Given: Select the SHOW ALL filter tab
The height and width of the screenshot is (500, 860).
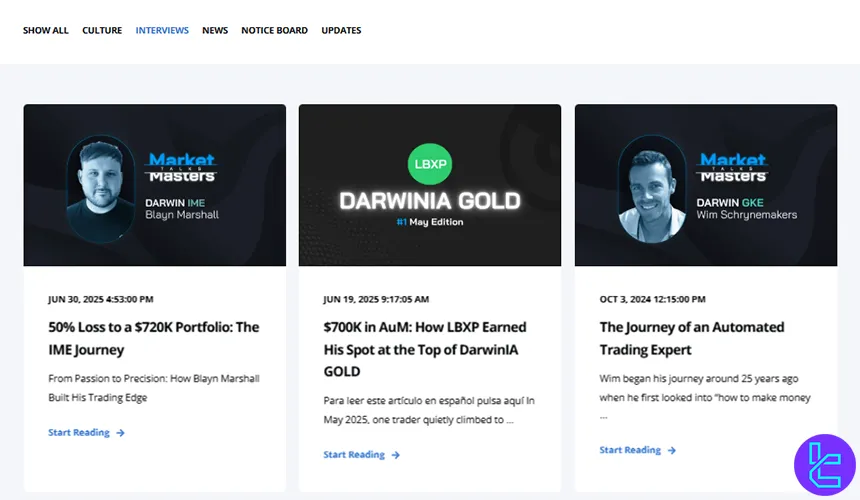Looking at the screenshot, I should 46,31.
